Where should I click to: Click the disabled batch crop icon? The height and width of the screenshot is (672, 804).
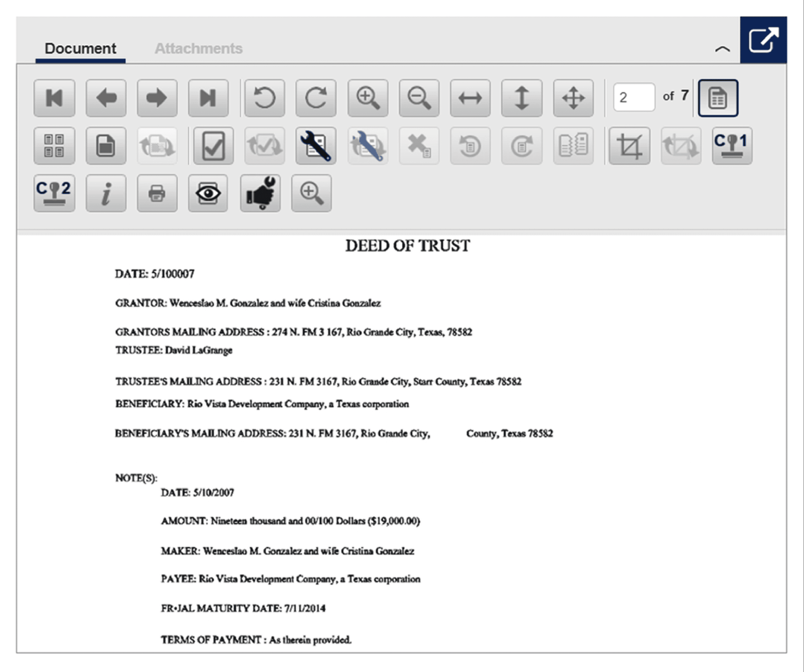681,145
